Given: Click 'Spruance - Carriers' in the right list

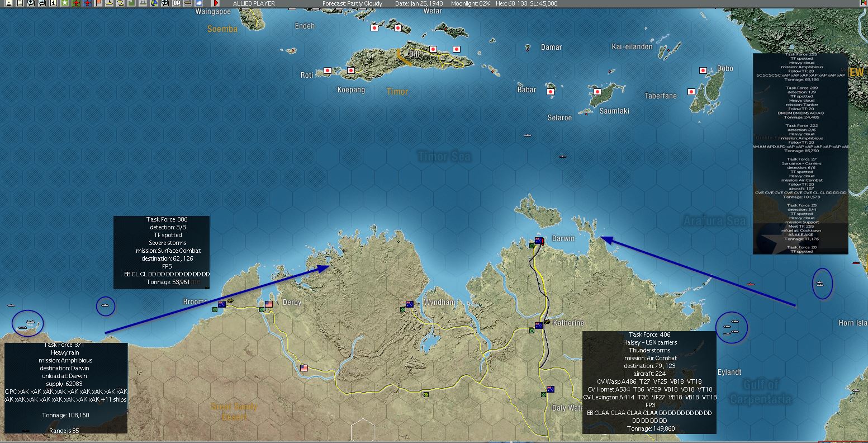Looking at the screenshot, I should click(x=801, y=163).
